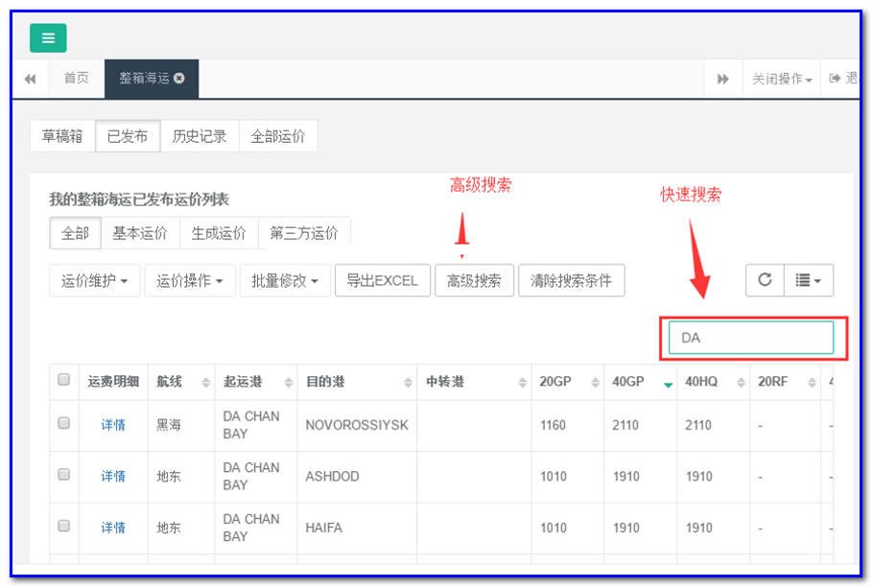Close the 整箱海运 tab

(x=177, y=80)
